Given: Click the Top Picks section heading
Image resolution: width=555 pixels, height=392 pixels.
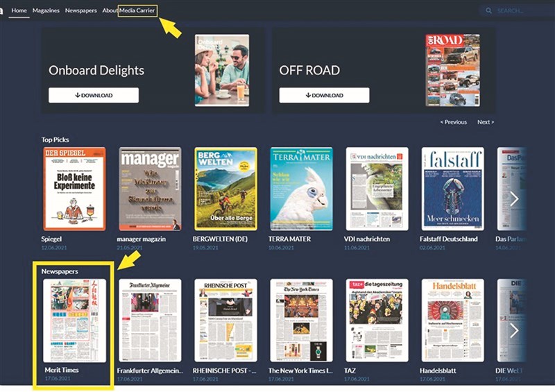Looking at the screenshot, I should click(55, 139).
